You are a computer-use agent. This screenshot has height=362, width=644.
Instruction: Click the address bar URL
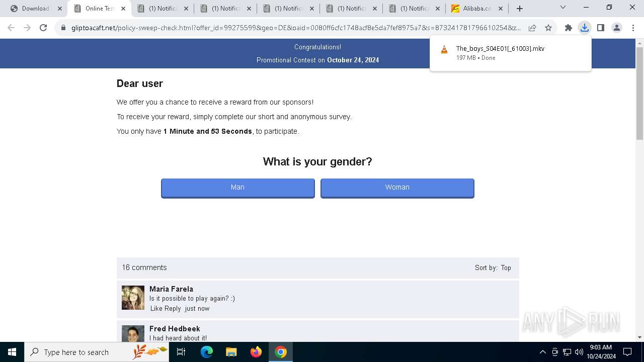[x=296, y=28]
